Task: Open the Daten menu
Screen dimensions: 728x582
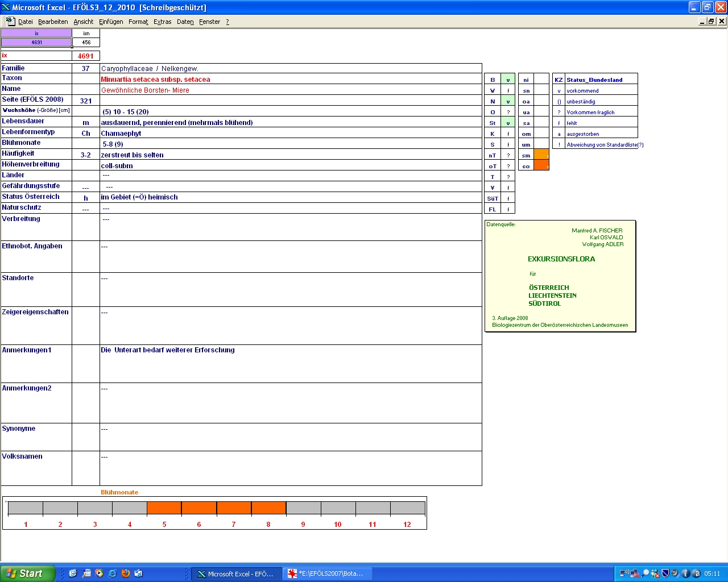Action: (x=185, y=22)
